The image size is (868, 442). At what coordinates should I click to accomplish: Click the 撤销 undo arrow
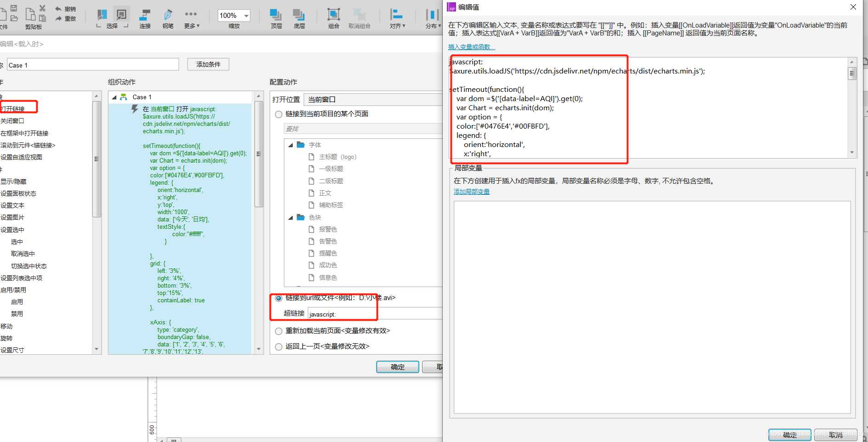click(58, 9)
